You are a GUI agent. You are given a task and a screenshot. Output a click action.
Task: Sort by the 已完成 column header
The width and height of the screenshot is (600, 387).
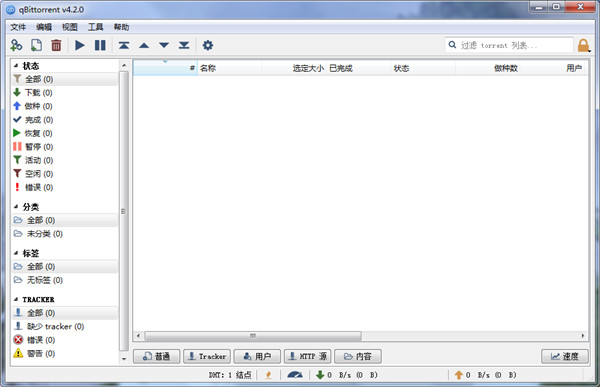point(358,68)
